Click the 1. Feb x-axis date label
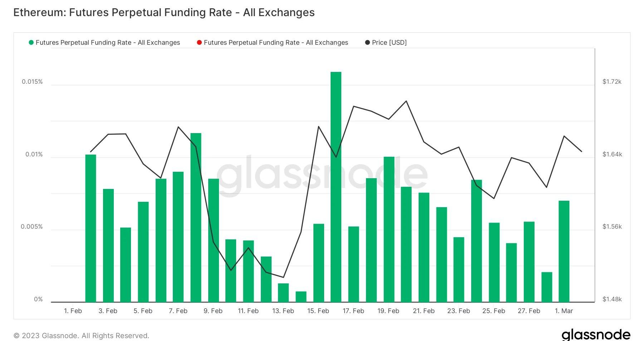The height and width of the screenshot is (341, 644). tap(73, 311)
